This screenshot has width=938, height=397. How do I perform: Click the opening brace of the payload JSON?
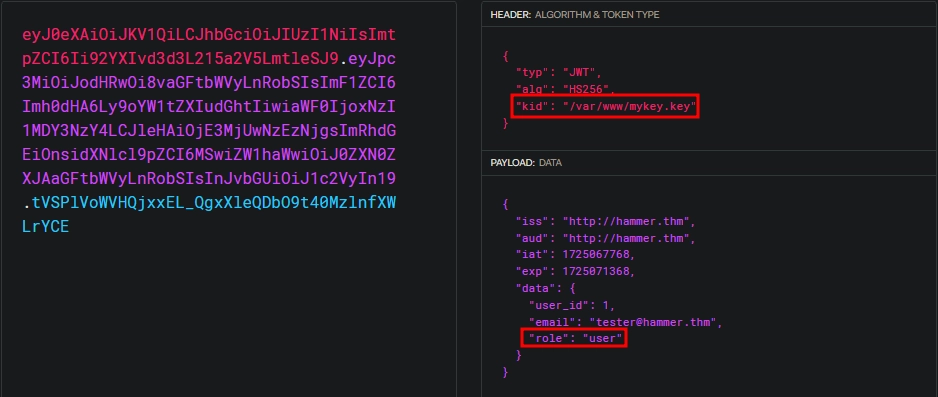(x=506, y=204)
